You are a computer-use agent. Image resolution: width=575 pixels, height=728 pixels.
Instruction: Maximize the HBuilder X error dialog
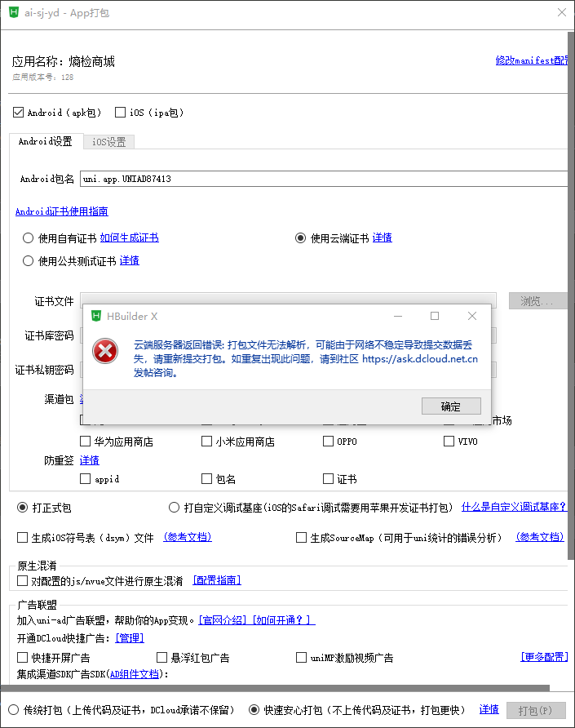(435, 316)
